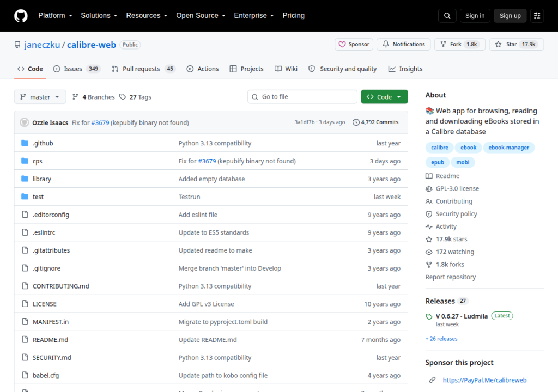Click the Go to file search field
558x392 pixels.
[302, 97]
